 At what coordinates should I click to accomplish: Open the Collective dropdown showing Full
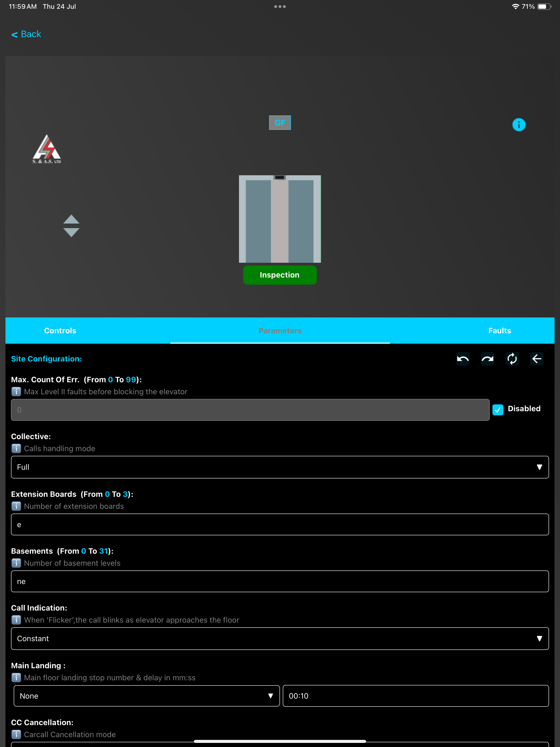pos(280,467)
